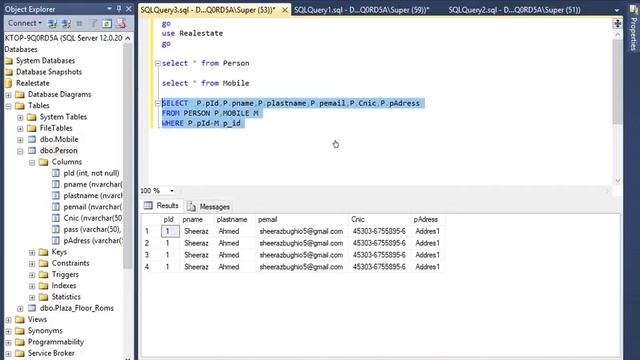The width and height of the screenshot is (640, 360).
Task: Toggle Object Explorer auto-hide pin
Action: click(119, 9)
